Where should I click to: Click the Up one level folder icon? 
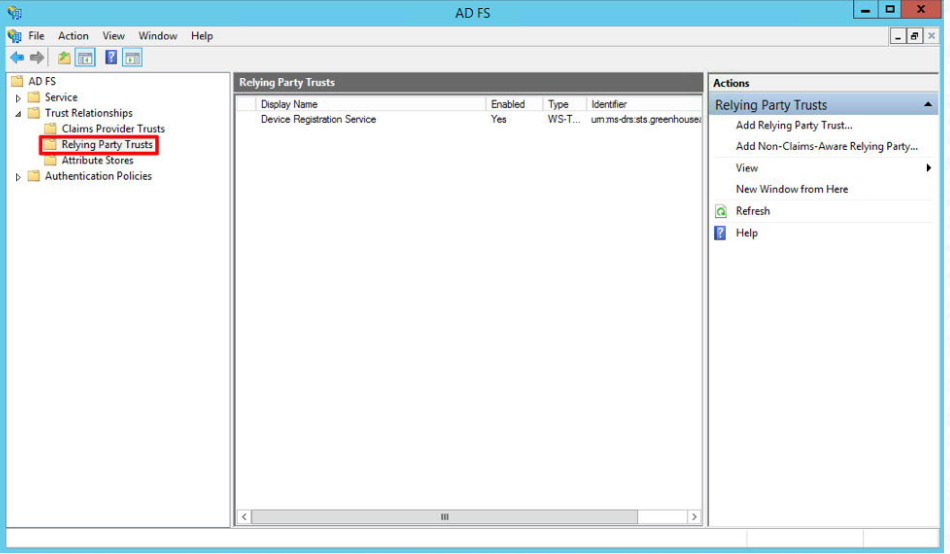(64, 58)
